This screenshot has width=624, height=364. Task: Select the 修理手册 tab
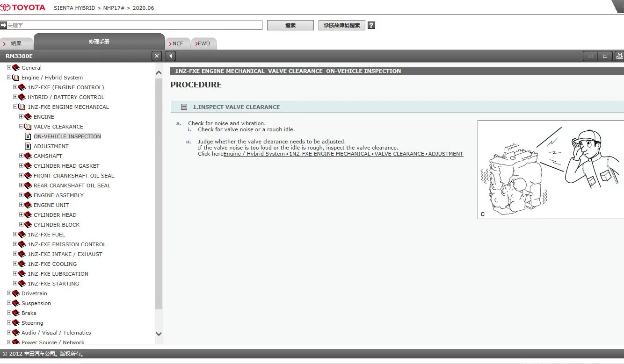[x=99, y=42]
